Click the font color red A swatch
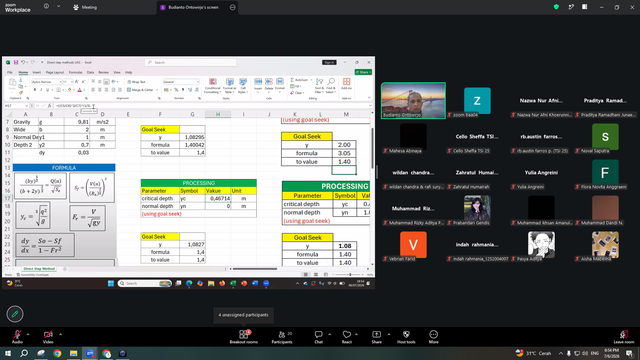Viewport: 640px width, 360px height. pyautogui.click(x=80, y=90)
